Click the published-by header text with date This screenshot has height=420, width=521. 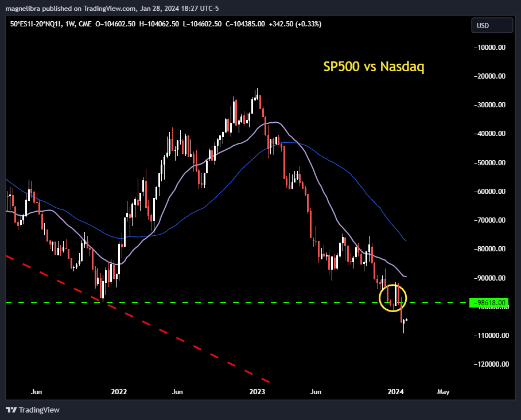(x=112, y=9)
